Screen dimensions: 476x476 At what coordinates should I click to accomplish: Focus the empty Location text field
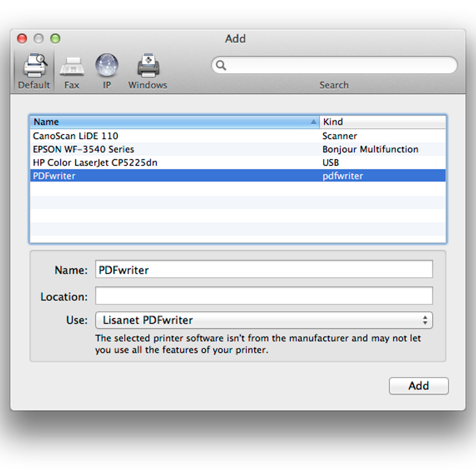point(264,296)
